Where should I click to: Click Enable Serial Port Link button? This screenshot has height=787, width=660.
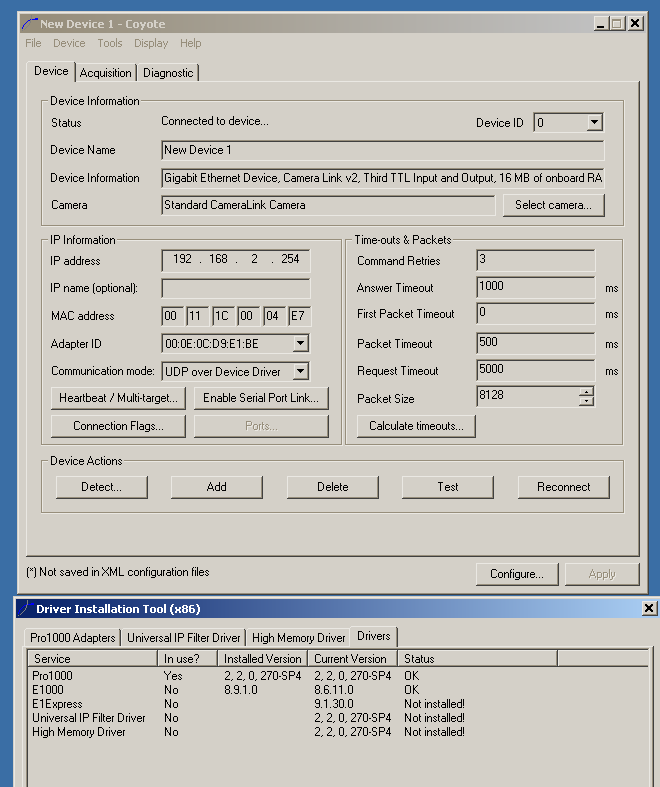point(261,398)
